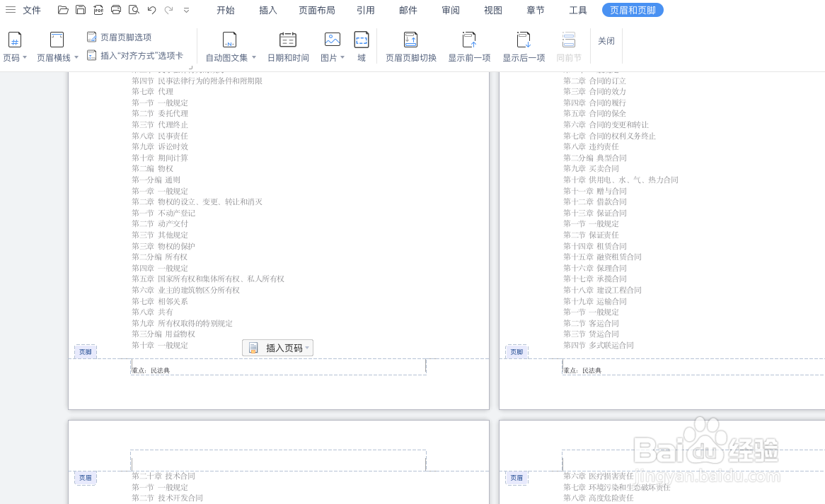Export to PDF icon

(98, 9)
